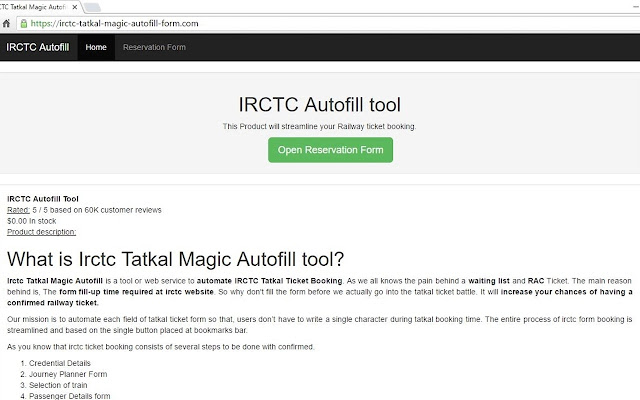Click the '60K customer reviews' text

click(123, 210)
